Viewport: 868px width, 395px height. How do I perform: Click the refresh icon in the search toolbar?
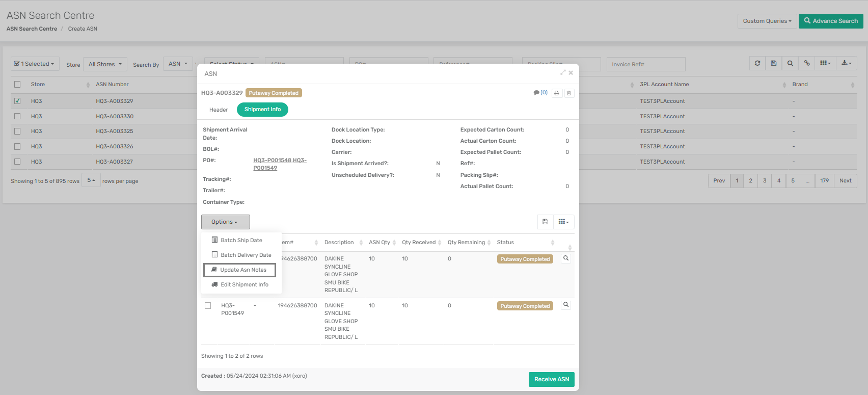click(x=757, y=64)
